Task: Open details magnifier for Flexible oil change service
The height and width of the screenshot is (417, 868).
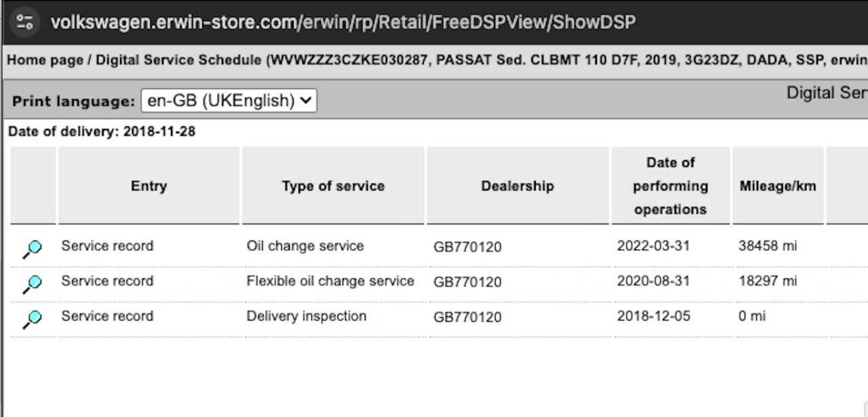Action: pos(32,284)
